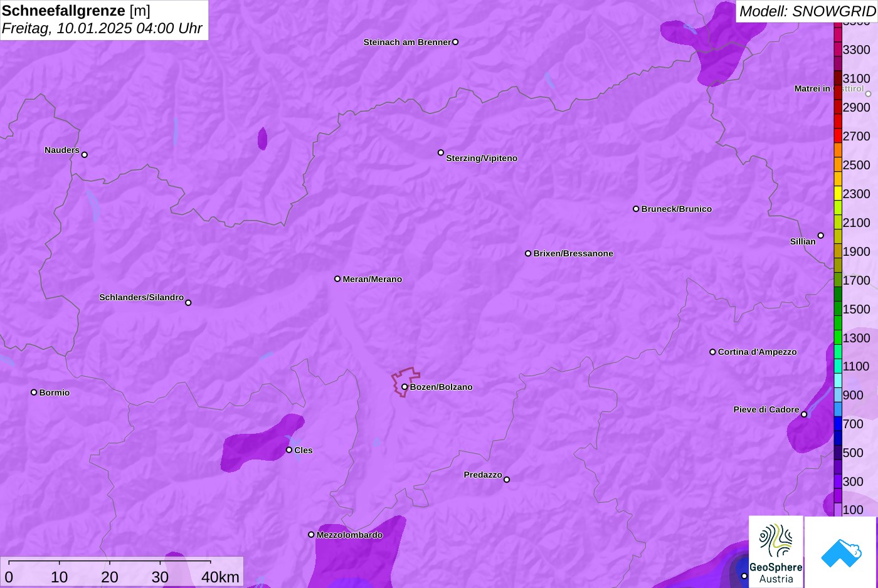
Task: Click the 'Cortina d'Ampezzo' label text
Action: click(x=758, y=352)
